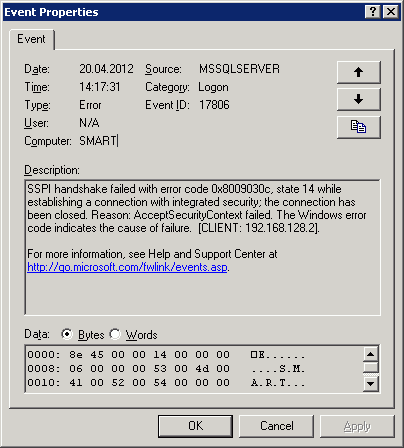The width and height of the screenshot is (404, 448).
Task: Click the data scrollbar up arrow
Action: pyautogui.click(x=371, y=354)
